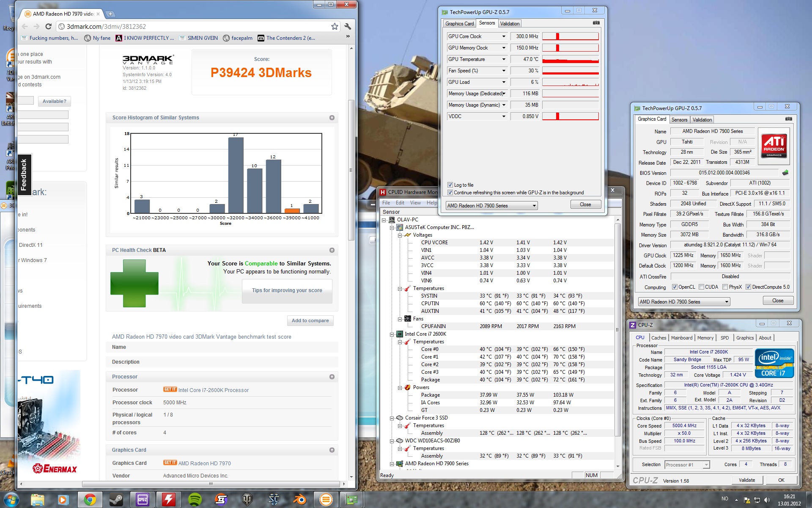The image size is (812, 508).
Task: Open Blender from the taskbar
Action: (299, 500)
